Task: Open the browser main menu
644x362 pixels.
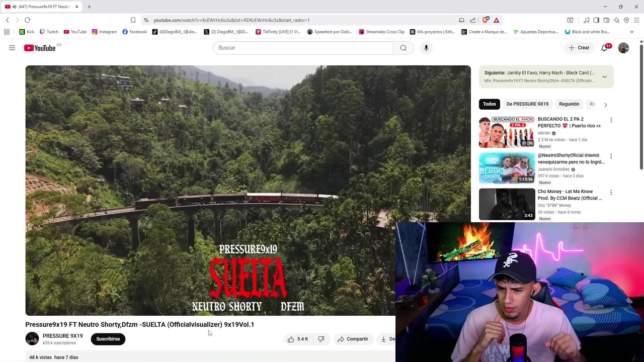Action: [636, 20]
